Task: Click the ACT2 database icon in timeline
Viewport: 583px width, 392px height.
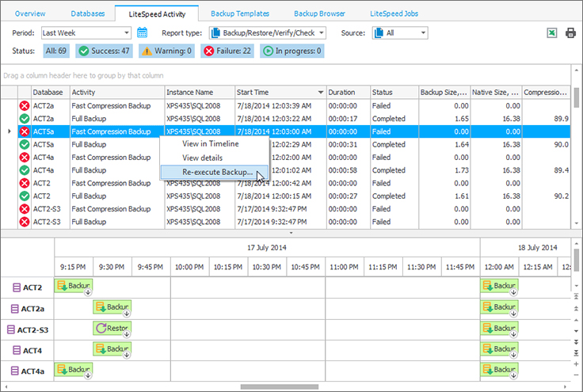Action: tap(14, 287)
